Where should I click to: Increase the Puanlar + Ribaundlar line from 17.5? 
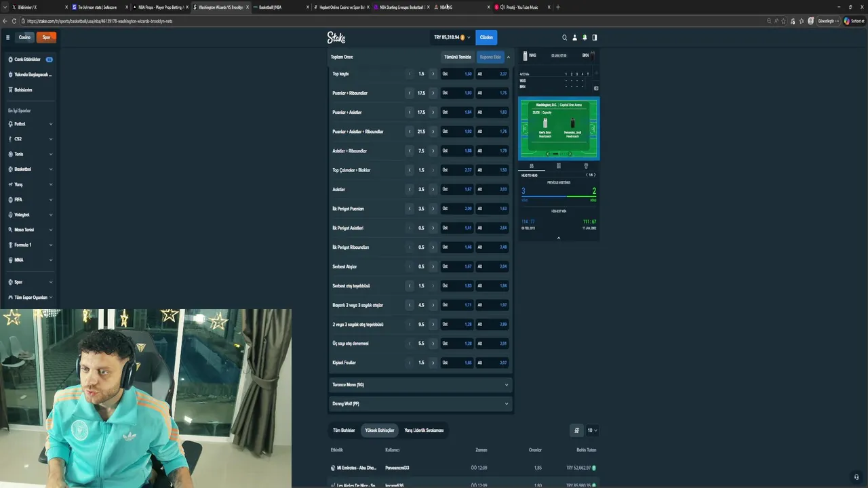[433, 93]
